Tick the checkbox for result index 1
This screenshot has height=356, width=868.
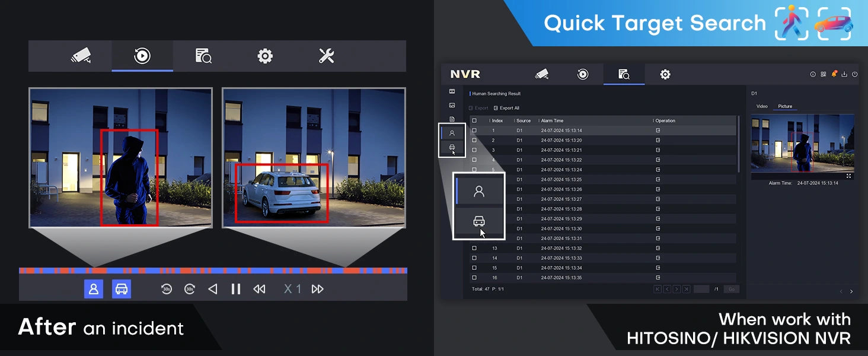(x=474, y=131)
